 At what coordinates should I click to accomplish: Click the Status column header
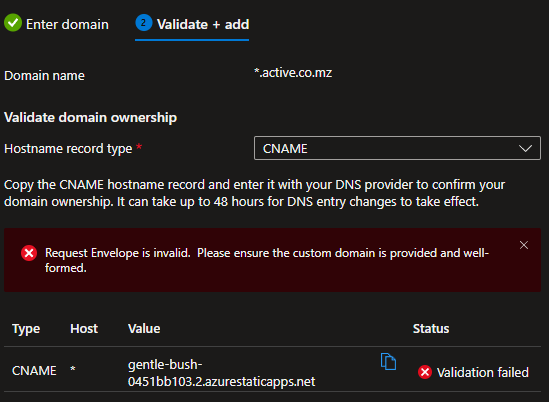point(431,328)
